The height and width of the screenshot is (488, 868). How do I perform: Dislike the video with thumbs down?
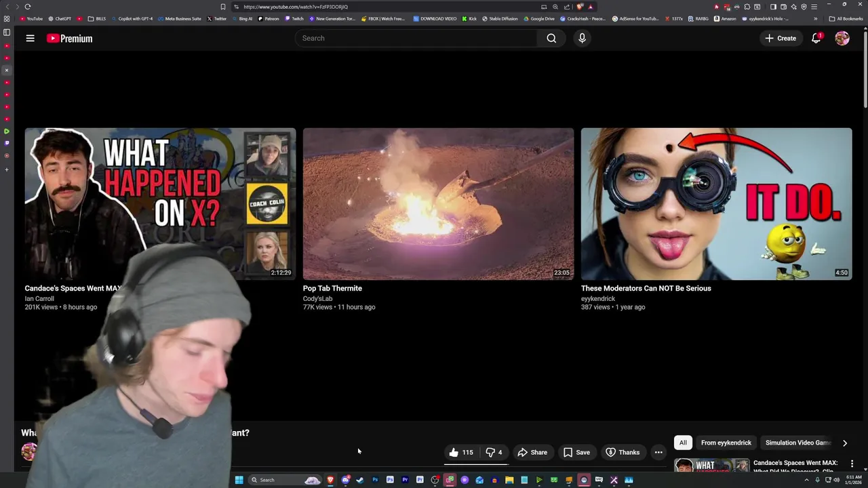pyautogui.click(x=494, y=452)
